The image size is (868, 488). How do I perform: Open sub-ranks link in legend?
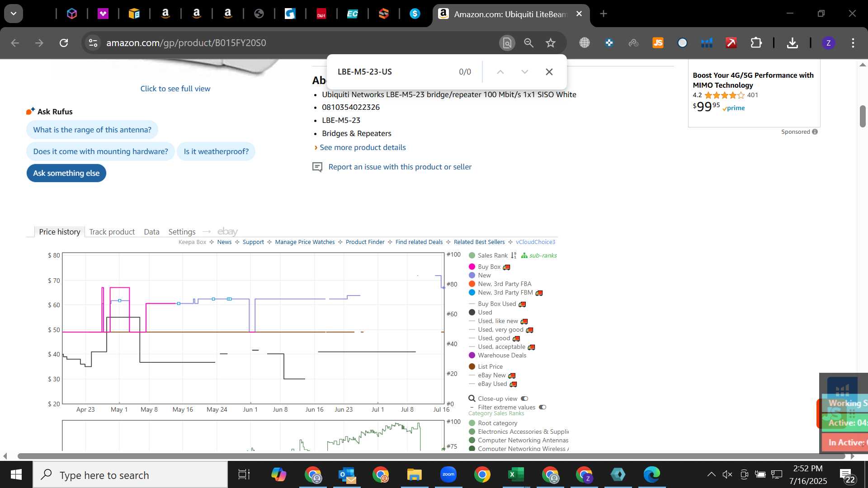[x=539, y=255]
